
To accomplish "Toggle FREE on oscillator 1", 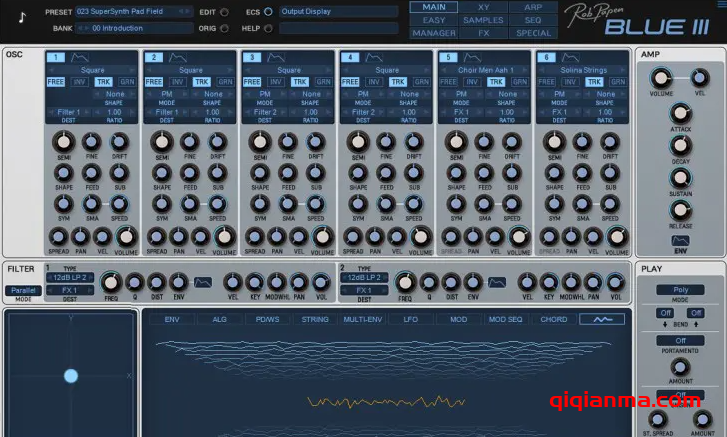I will click(56, 82).
